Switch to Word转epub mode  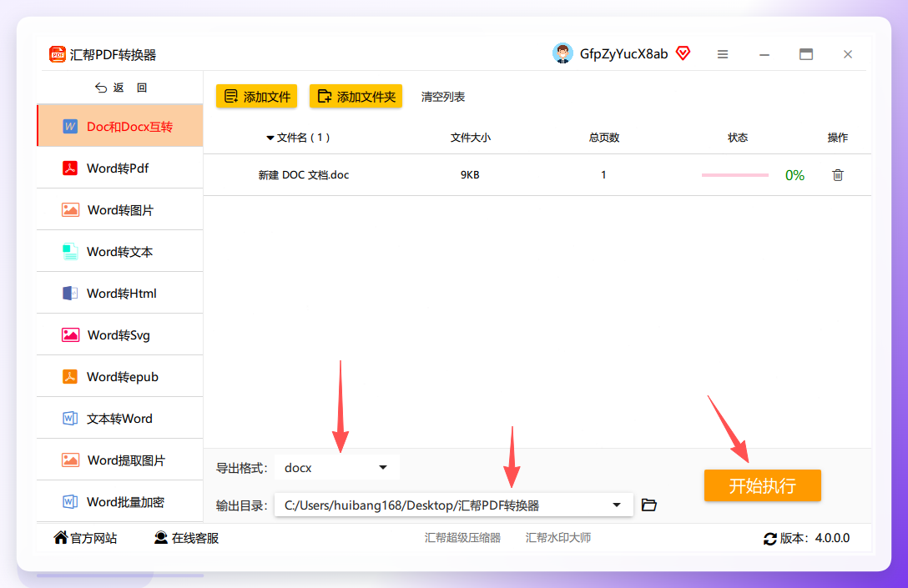pos(120,376)
